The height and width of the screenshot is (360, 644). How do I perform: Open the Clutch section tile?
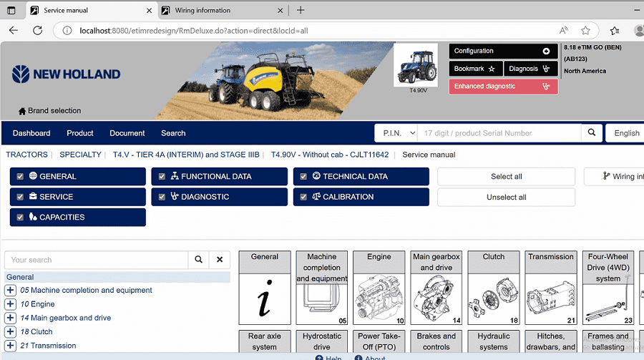click(494, 288)
